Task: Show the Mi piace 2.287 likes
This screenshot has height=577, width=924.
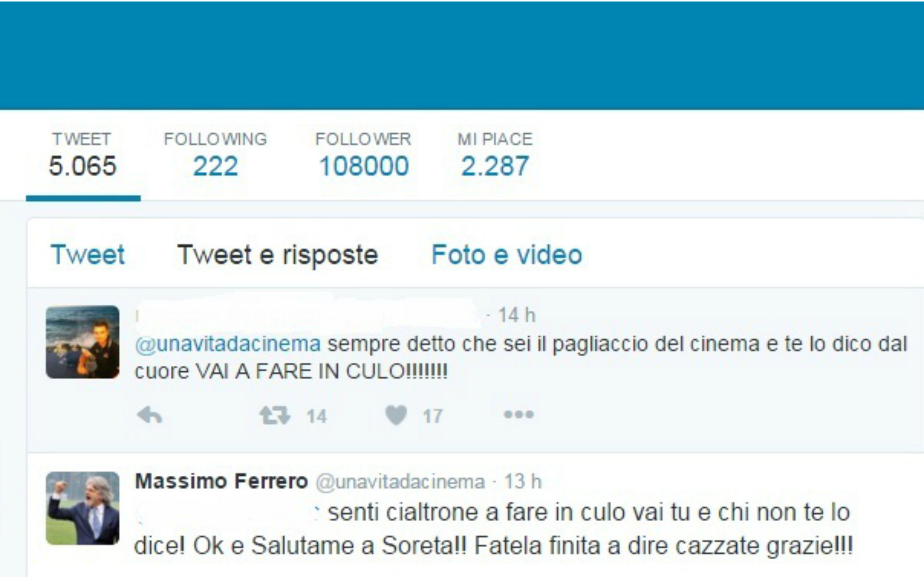Action: coord(495,155)
